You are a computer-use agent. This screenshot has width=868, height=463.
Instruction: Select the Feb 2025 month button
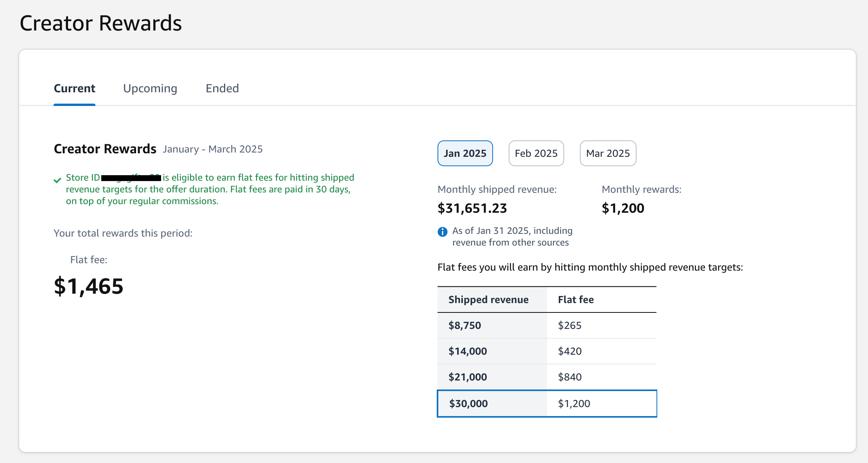point(536,153)
